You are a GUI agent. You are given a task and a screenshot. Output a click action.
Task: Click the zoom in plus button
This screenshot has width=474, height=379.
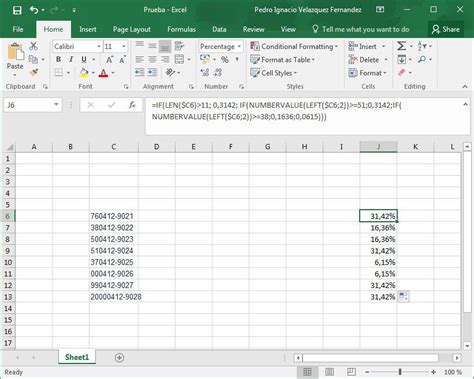coord(433,372)
